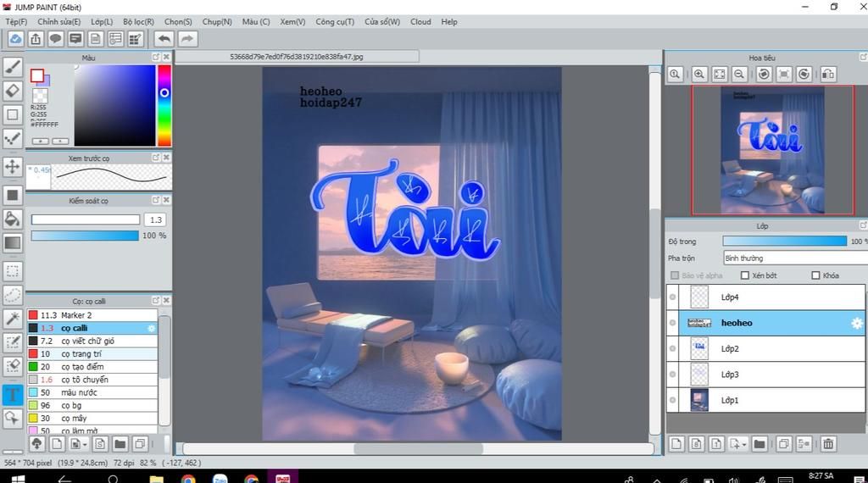
Task: Click the brush opacity 100% slider
Action: coord(85,236)
